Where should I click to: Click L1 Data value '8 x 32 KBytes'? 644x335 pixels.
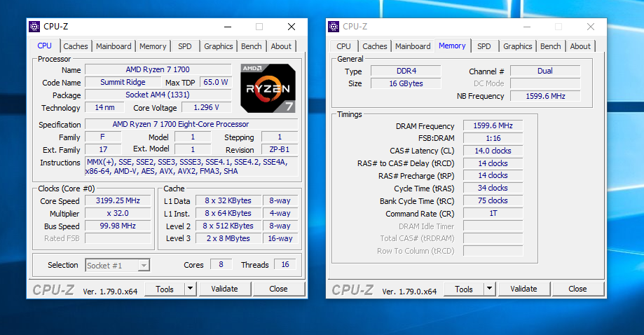point(228,200)
